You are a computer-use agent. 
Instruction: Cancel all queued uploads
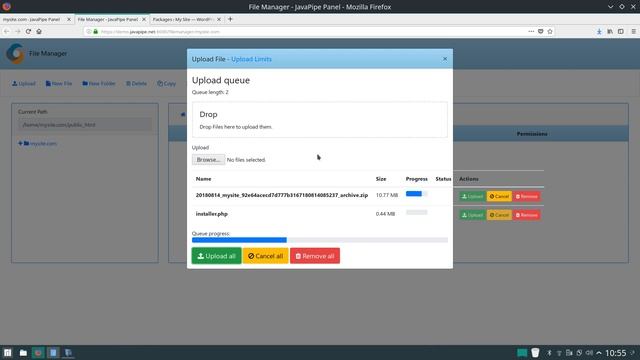tap(265, 256)
